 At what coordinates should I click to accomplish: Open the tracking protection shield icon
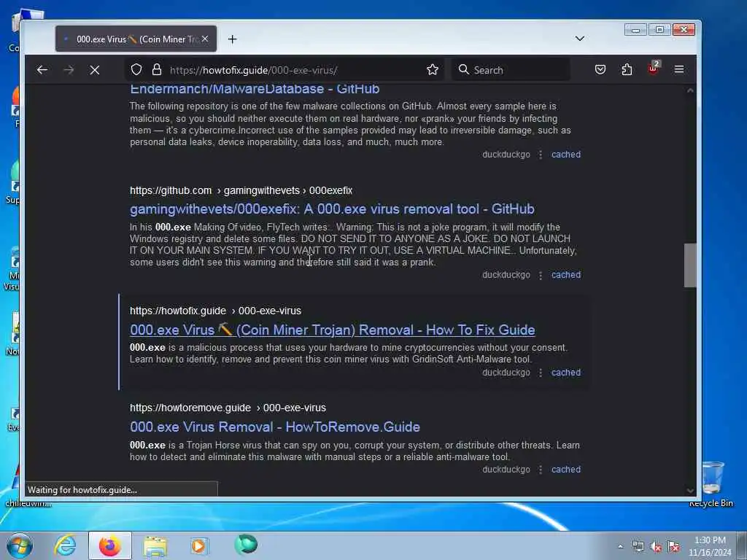136,70
